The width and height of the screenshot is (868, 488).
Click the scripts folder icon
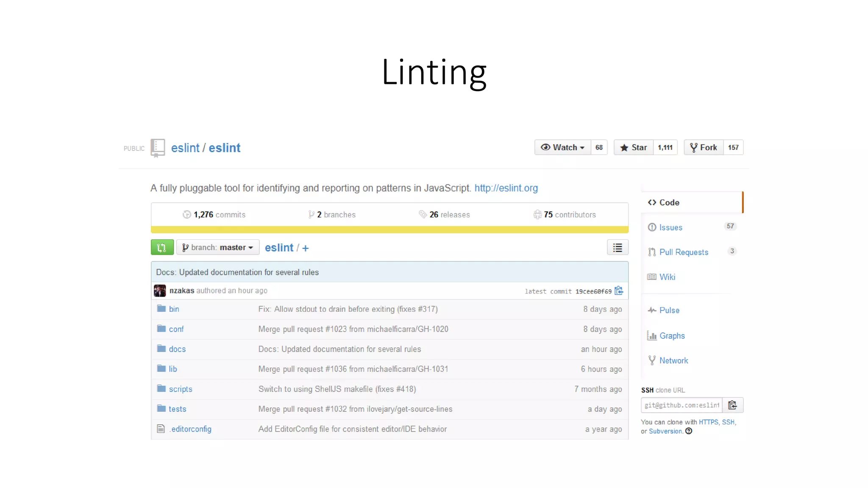tap(161, 388)
